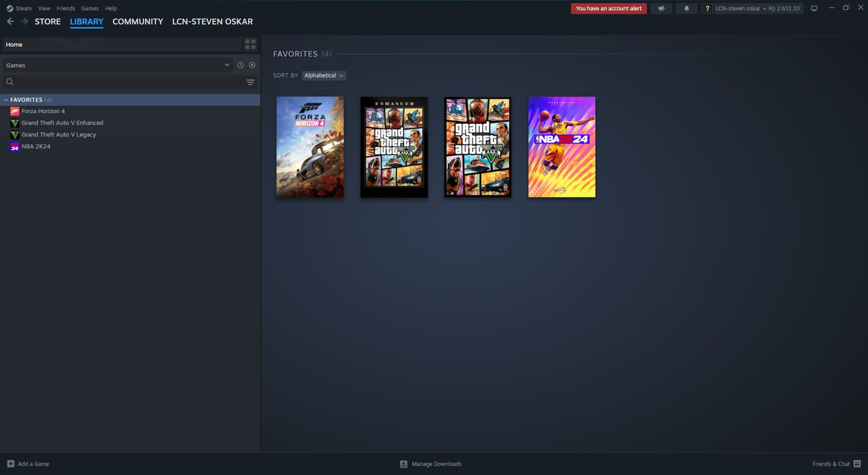This screenshot has height=475, width=868.
Task: Open advanced filter options icon
Action: click(250, 82)
